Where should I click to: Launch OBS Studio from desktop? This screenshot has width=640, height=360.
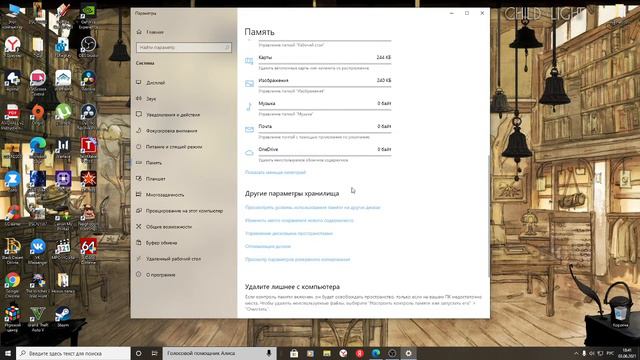pyautogui.click(x=88, y=46)
